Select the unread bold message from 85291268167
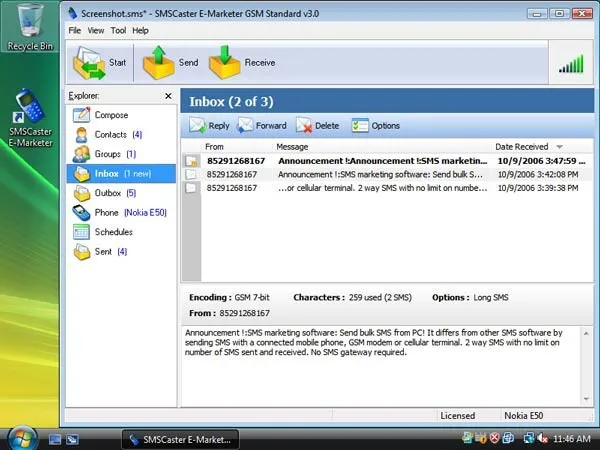 point(388,161)
